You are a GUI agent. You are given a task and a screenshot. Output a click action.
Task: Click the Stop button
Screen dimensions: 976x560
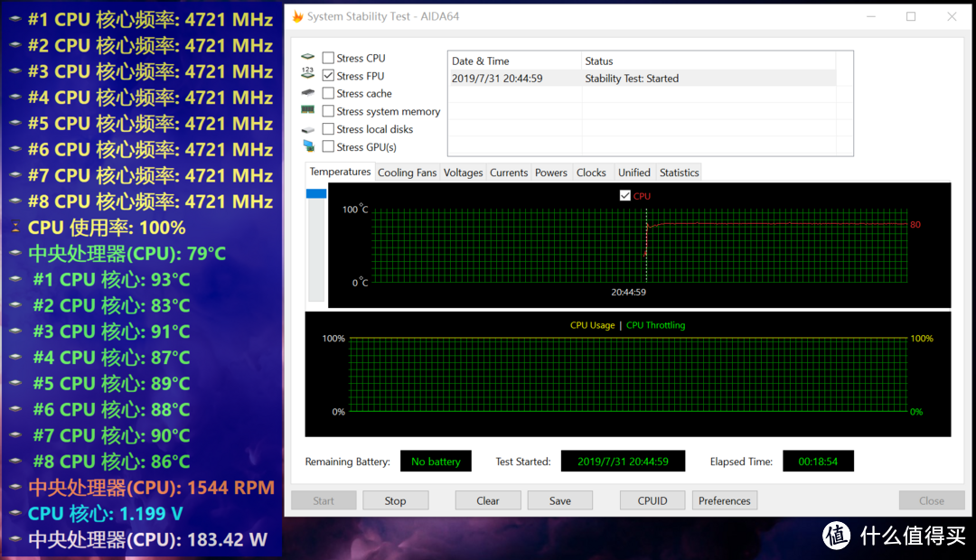395,500
